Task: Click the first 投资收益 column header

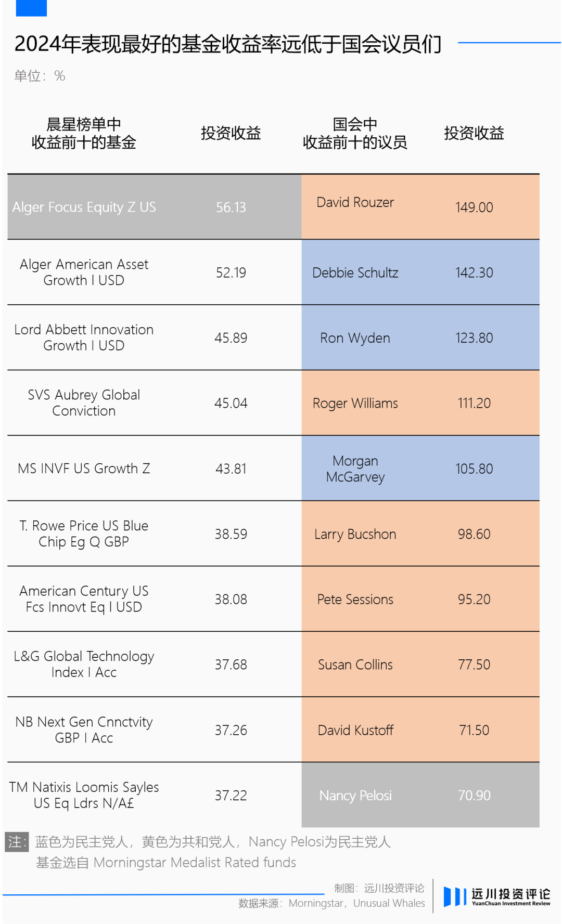Action: 231,133
